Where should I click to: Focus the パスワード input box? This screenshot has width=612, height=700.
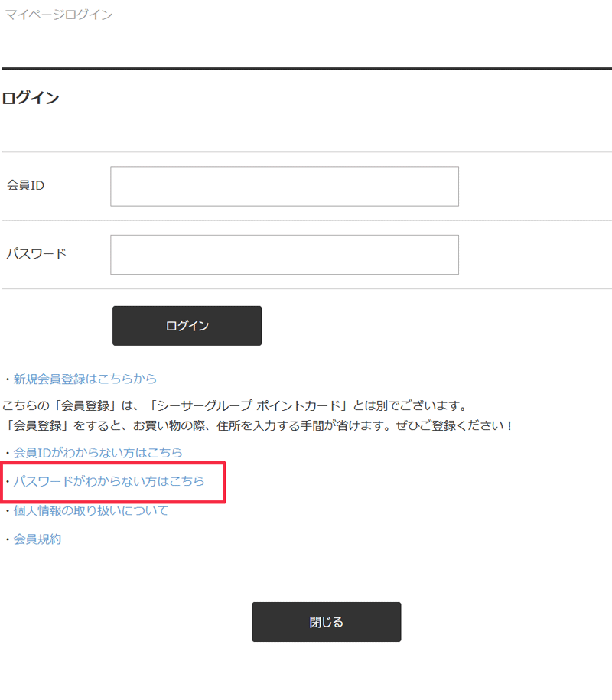click(x=284, y=254)
